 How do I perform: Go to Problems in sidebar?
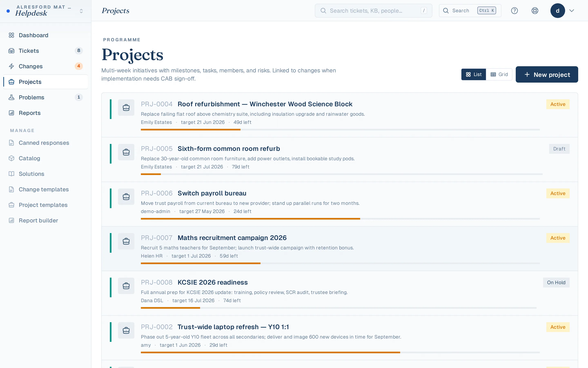click(46, 97)
